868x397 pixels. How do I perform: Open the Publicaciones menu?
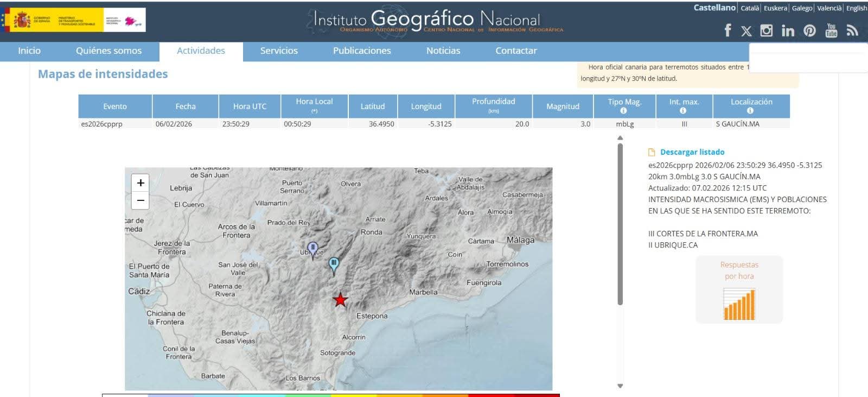362,51
